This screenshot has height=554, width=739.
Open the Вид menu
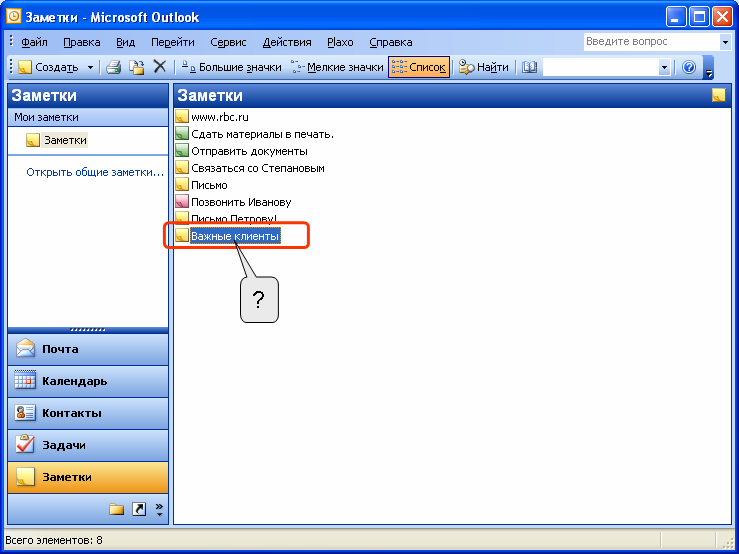pyautogui.click(x=125, y=42)
